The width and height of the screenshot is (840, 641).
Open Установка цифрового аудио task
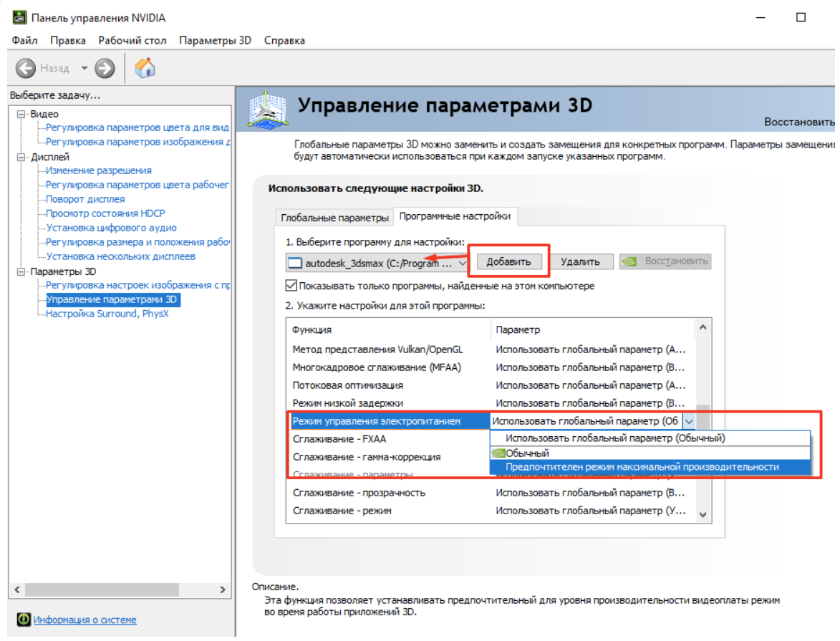(112, 228)
